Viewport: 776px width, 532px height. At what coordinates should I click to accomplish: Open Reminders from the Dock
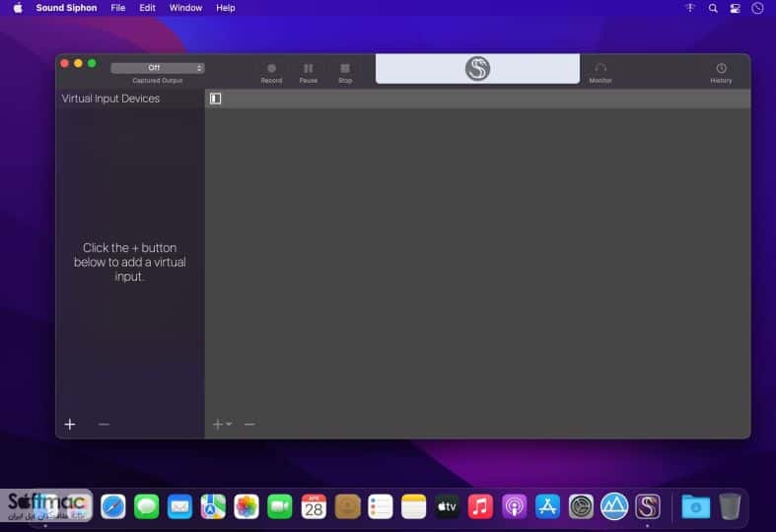380,506
